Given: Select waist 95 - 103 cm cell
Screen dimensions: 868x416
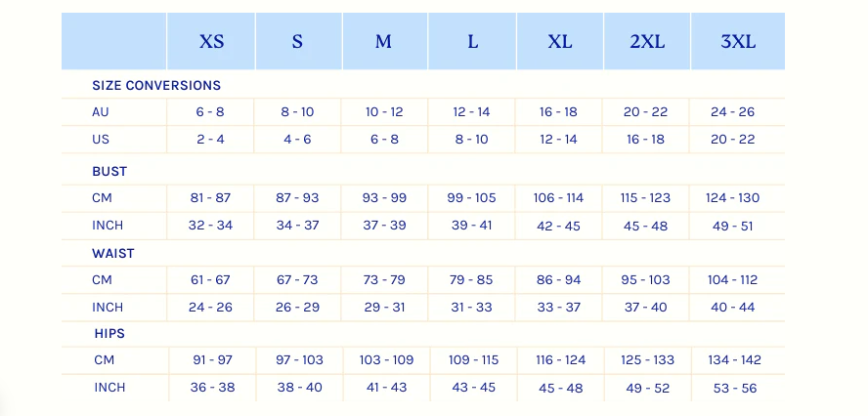Looking at the screenshot, I should pos(645,280).
